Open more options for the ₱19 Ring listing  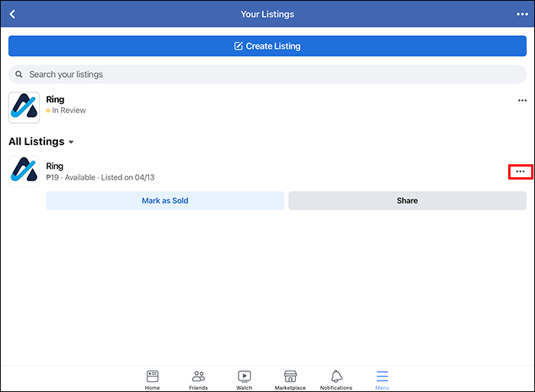(520, 172)
